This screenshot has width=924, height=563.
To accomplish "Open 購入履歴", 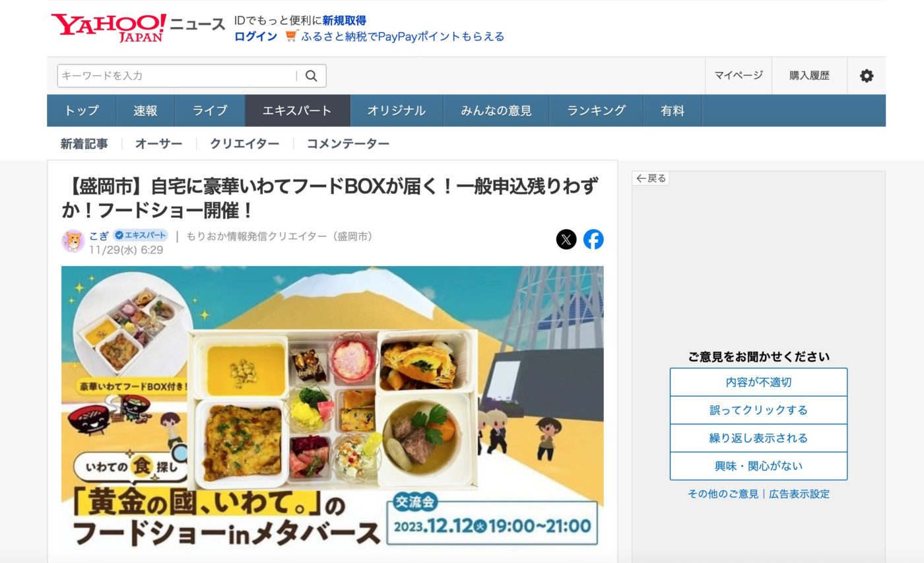I will [x=809, y=75].
